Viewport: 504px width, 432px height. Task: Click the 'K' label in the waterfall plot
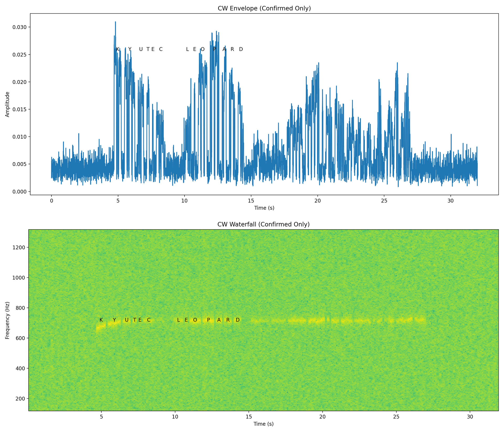(101, 320)
